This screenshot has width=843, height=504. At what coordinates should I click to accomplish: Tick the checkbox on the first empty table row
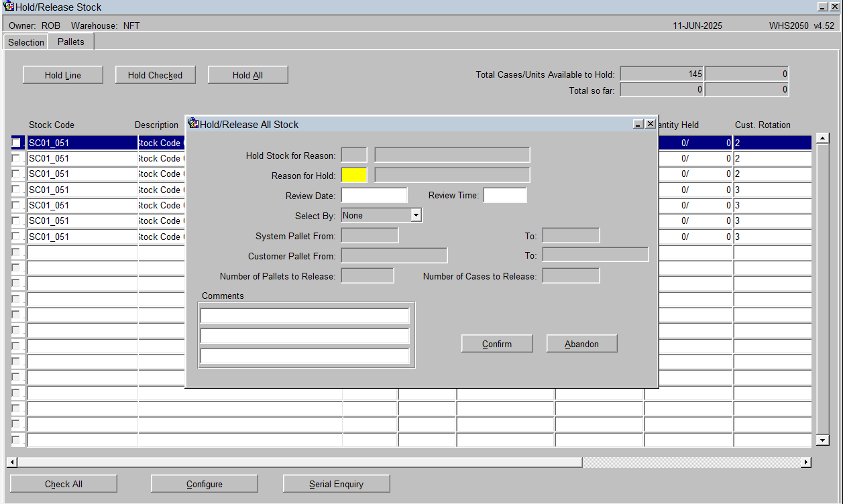[16, 252]
